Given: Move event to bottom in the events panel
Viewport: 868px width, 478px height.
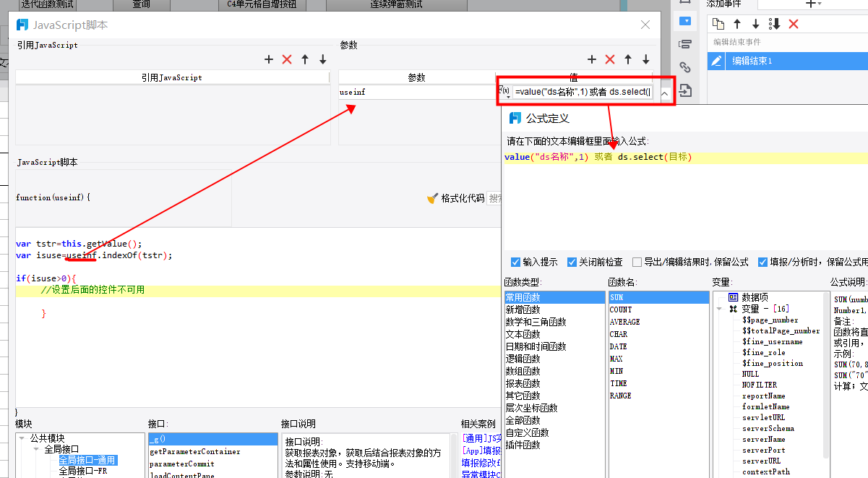Looking at the screenshot, I should click(775, 24).
